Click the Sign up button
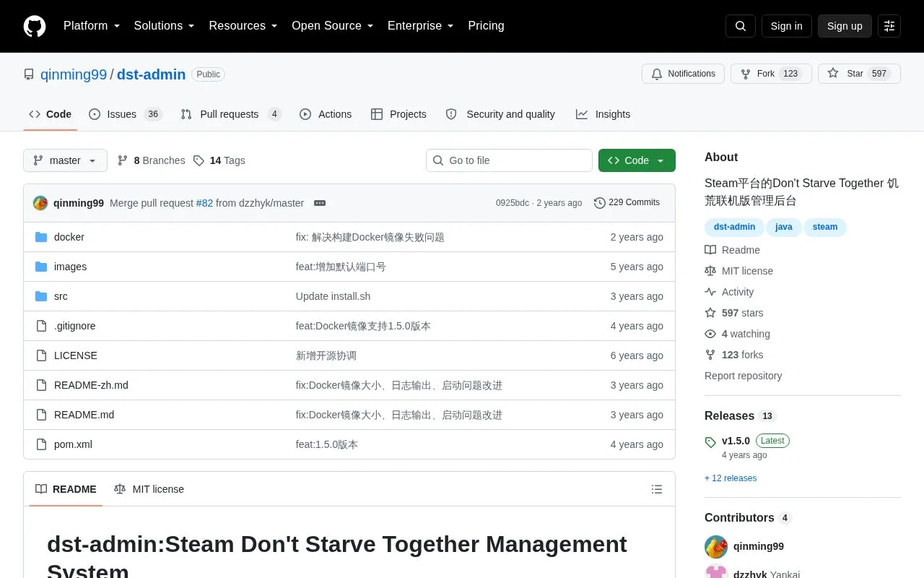Viewport: 924px width, 578px height. point(845,26)
